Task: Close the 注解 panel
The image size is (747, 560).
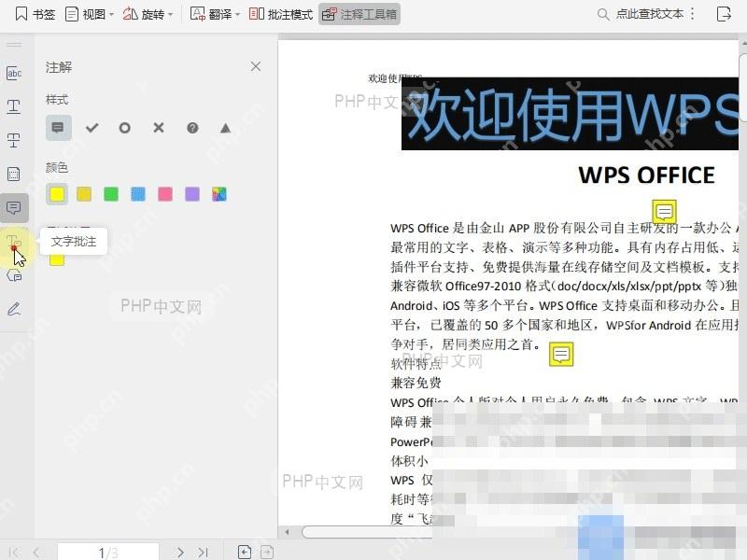Action: [x=256, y=66]
